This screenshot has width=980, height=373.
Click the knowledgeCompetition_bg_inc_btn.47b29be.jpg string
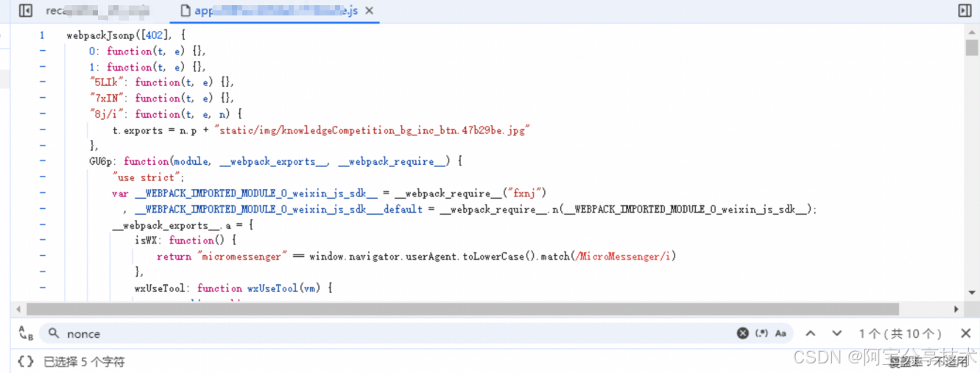coord(373,130)
